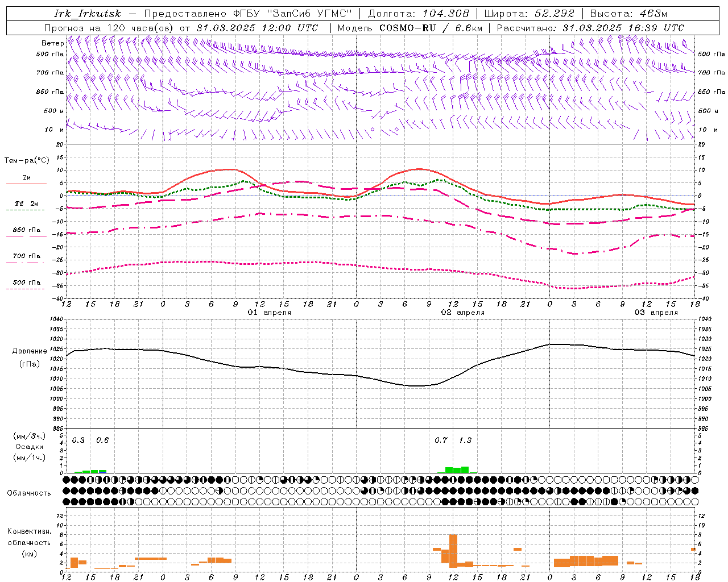Click the precipitation value "1.3"
The width and height of the screenshot is (728, 582).
coord(465,440)
